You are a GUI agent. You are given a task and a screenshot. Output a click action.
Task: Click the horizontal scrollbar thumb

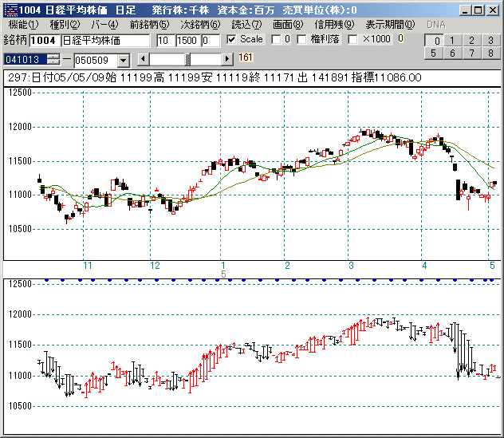[187, 59]
